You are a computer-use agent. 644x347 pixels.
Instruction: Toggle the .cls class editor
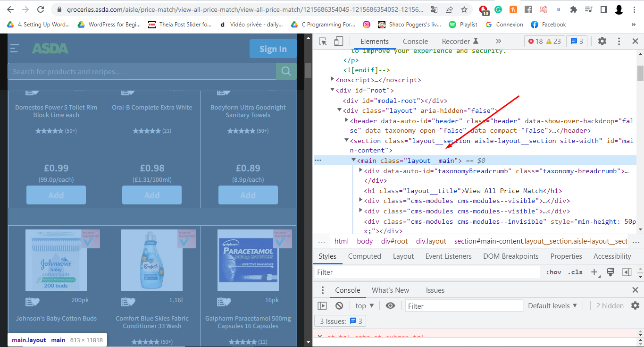pyautogui.click(x=575, y=272)
